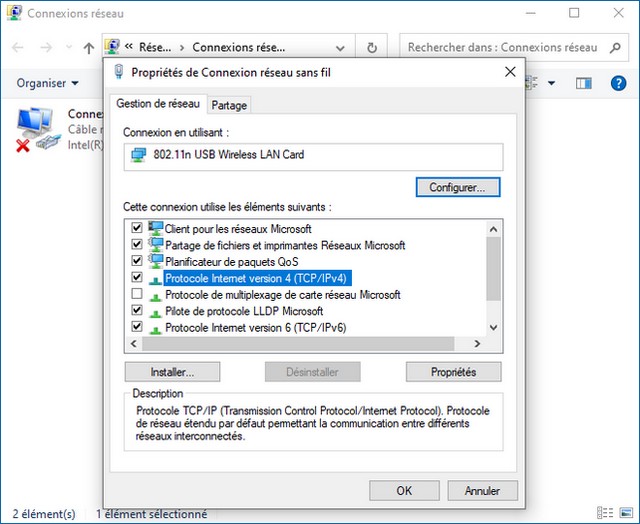Viewport: 640px width, 524px height.
Task: Click the list's scroll left arrow
Action: (133, 344)
